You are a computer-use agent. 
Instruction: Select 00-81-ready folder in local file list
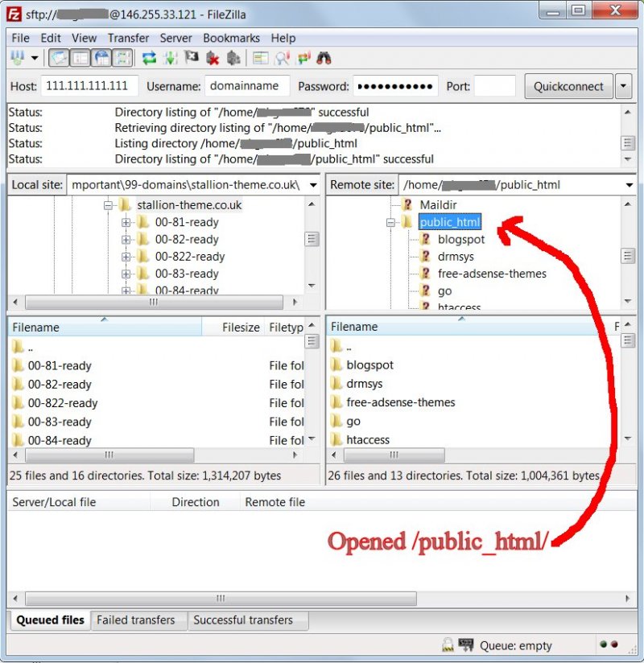(60, 365)
